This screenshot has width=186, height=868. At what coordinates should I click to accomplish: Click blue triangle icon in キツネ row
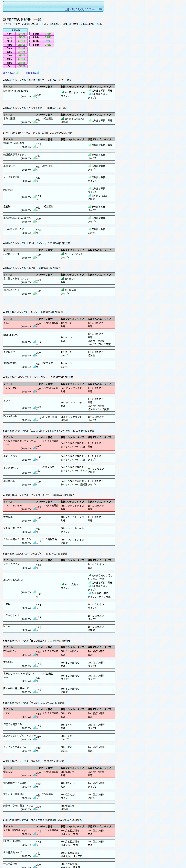coord(34,407)
